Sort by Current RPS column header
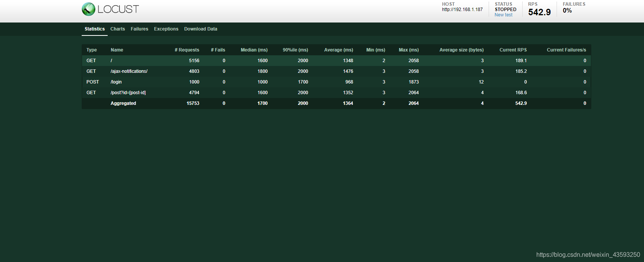The height and width of the screenshot is (262, 644). point(513,50)
